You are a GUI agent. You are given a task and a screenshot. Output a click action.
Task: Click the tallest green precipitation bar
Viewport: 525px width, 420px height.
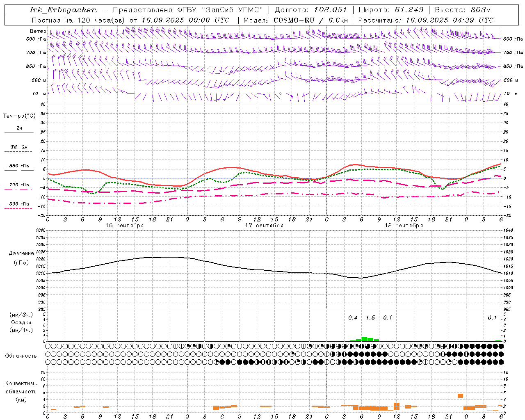(x=364, y=339)
